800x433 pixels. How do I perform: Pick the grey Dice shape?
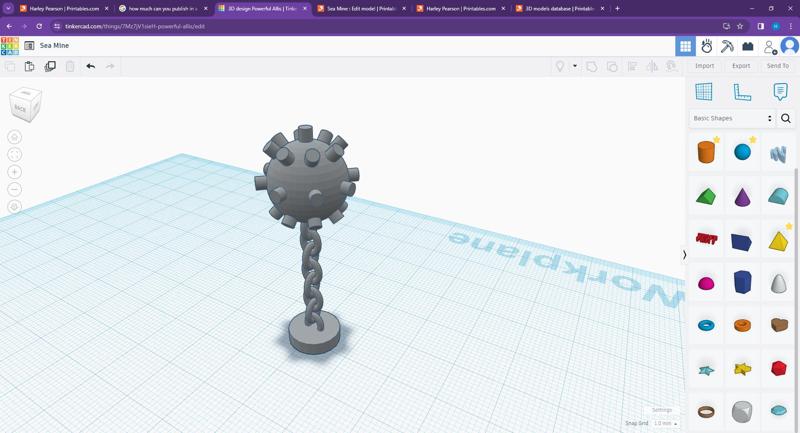tap(742, 412)
